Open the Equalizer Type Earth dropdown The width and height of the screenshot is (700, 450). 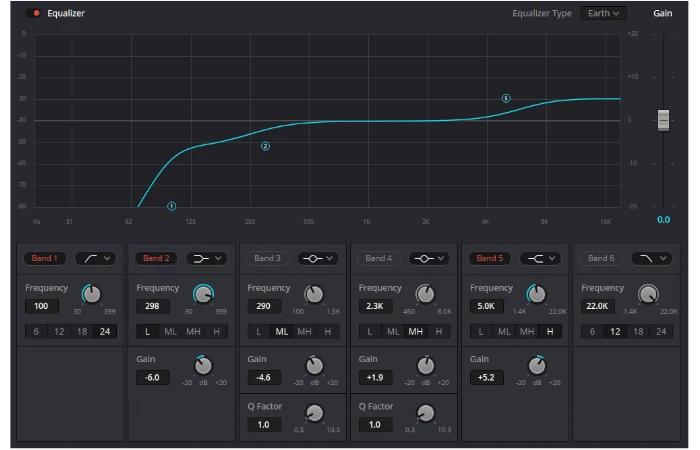(x=604, y=13)
